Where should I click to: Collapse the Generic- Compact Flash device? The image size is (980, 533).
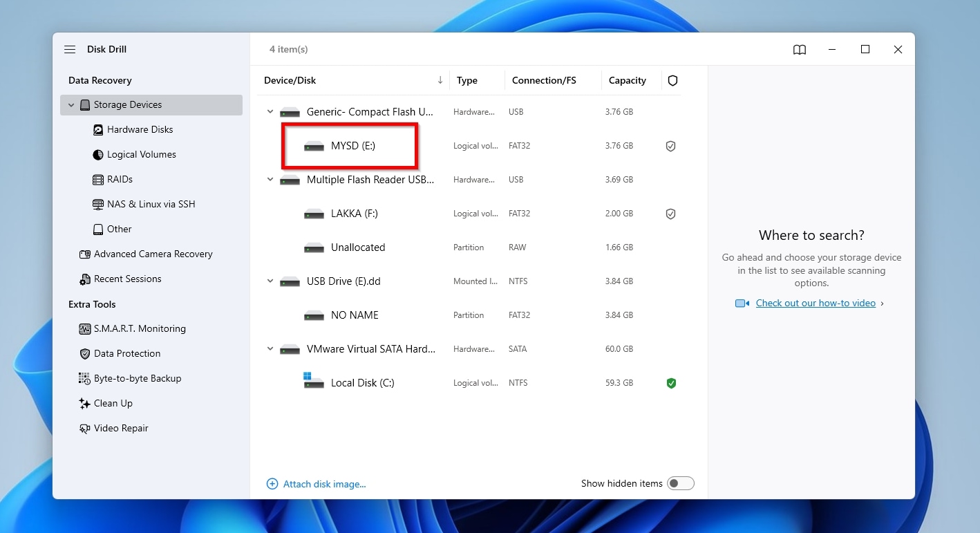coord(270,112)
